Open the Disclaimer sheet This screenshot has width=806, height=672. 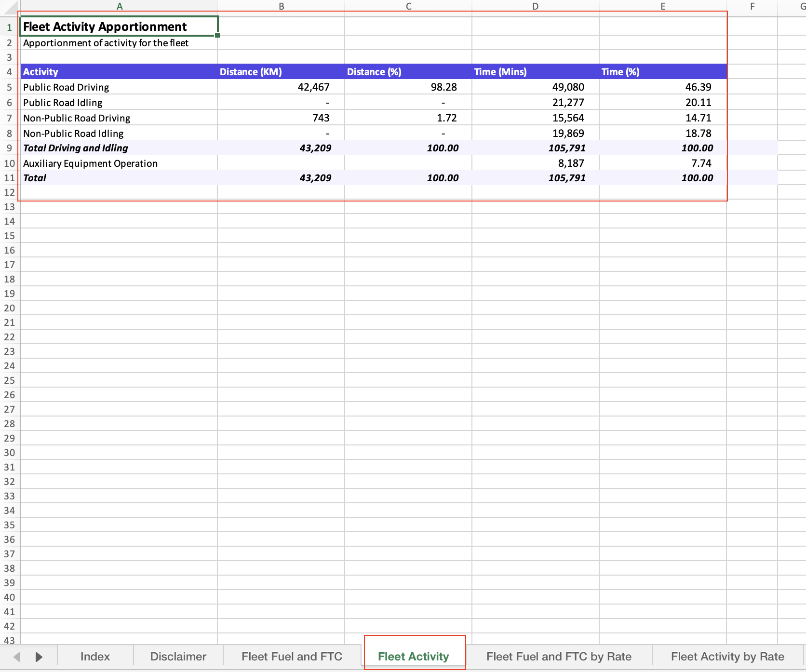pos(178,657)
